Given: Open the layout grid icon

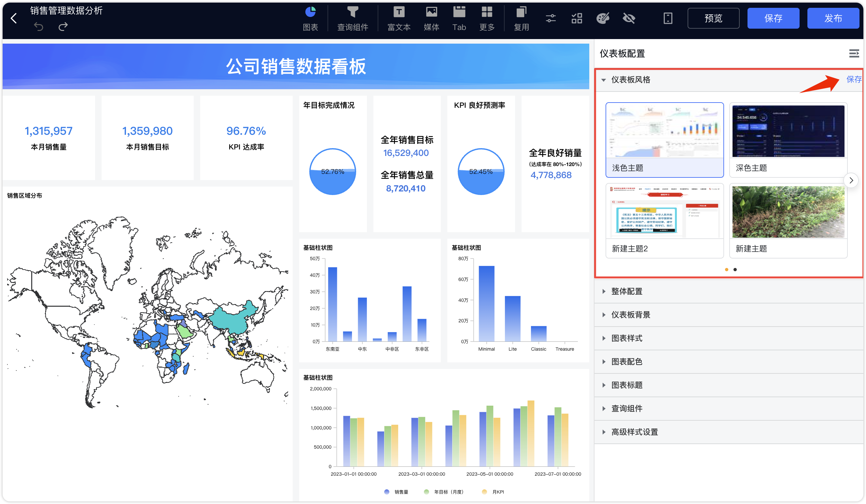Looking at the screenshot, I should tap(577, 18).
